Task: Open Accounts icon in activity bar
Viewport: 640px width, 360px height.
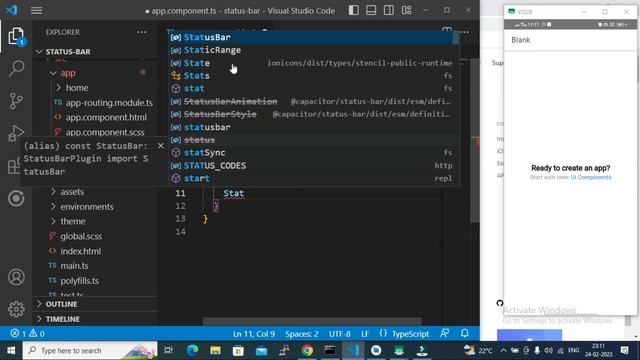Action: point(16,277)
